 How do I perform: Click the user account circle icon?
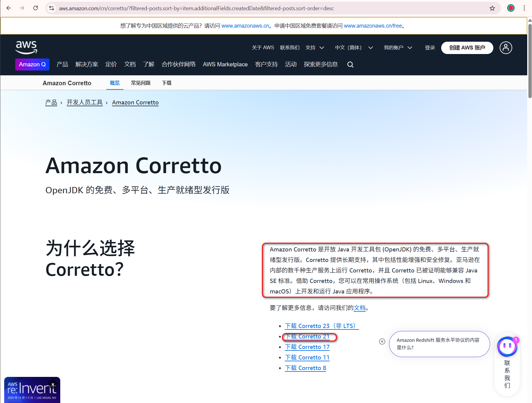click(506, 48)
